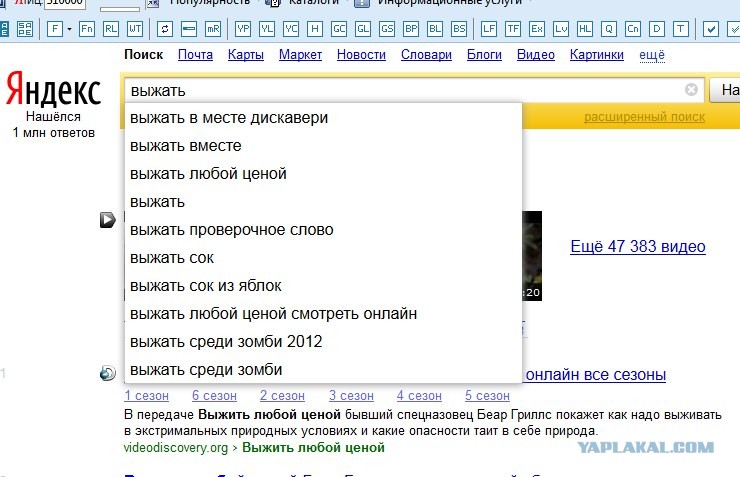Open the Словари link
This screenshot has height=477, width=740.
pos(426,55)
